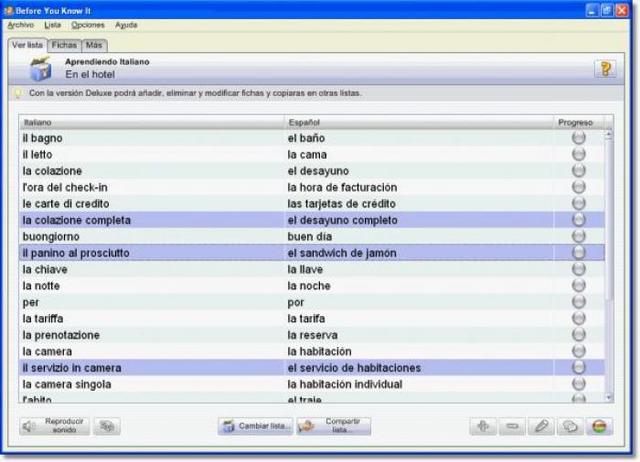Open the Opciones menu
This screenshot has width=640, height=462.
point(88,25)
